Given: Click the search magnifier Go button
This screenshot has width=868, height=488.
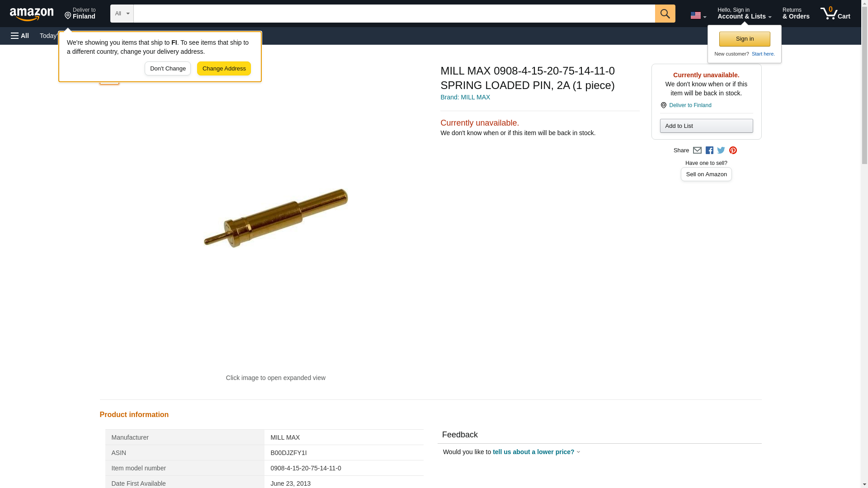Looking at the screenshot, I should click(x=665, y=14).
